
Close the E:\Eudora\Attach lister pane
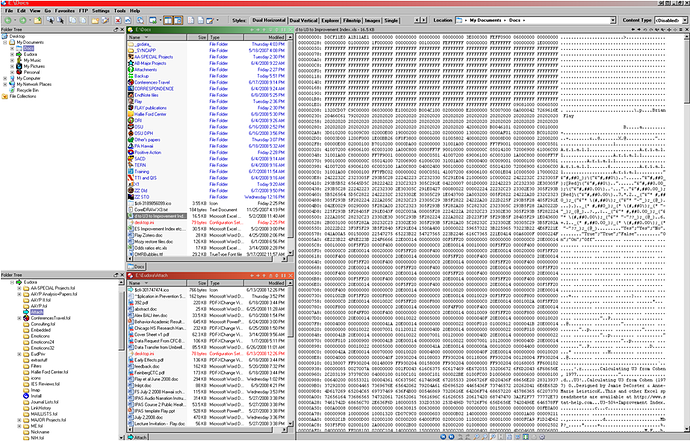[290, 276]
